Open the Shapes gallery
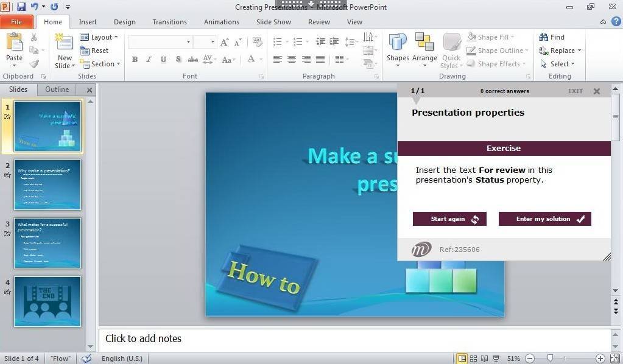 (x=398, y=47)
